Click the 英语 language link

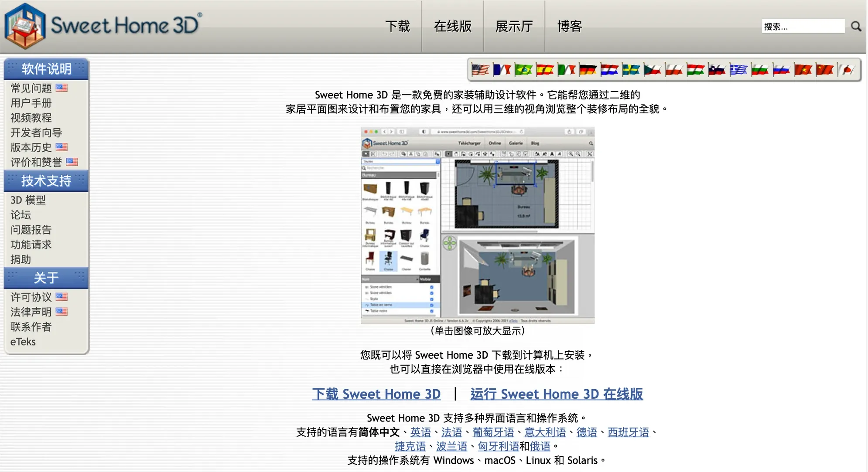[420, 432]
